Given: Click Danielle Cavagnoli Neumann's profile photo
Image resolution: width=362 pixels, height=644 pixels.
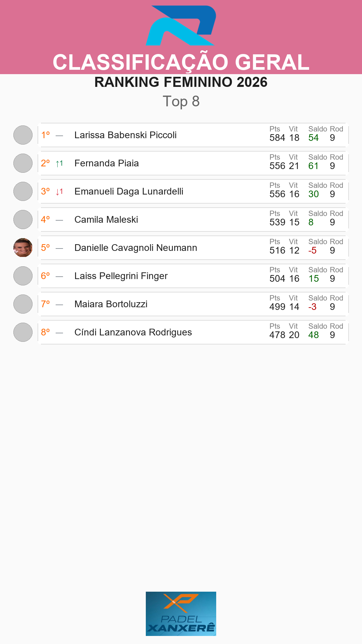Looking at the screenshot, I should pos(23,248).
